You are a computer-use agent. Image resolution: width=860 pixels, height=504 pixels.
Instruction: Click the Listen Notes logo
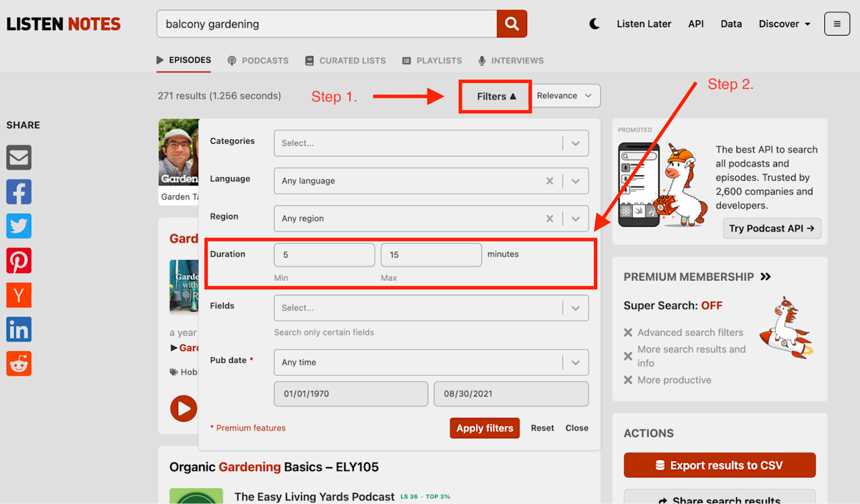pos(63,24)
